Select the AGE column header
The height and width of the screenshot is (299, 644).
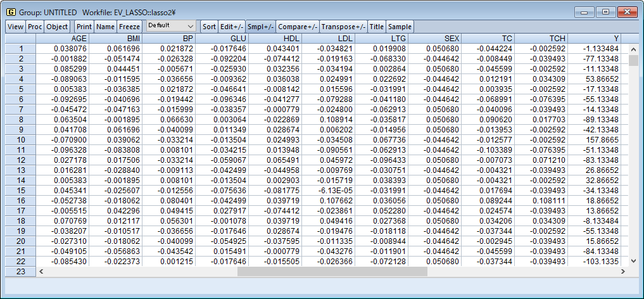[63, 39]
